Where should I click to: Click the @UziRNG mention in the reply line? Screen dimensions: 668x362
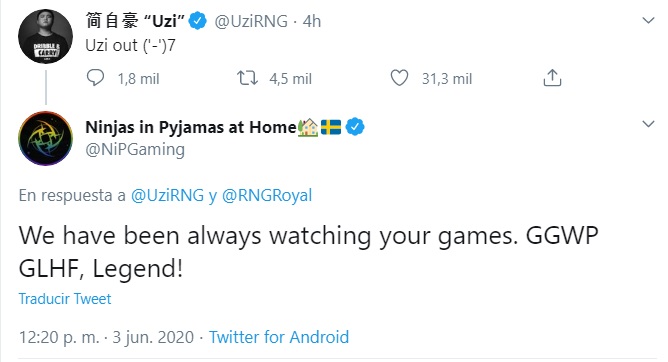pyautogui.click(x=167, y=195)
